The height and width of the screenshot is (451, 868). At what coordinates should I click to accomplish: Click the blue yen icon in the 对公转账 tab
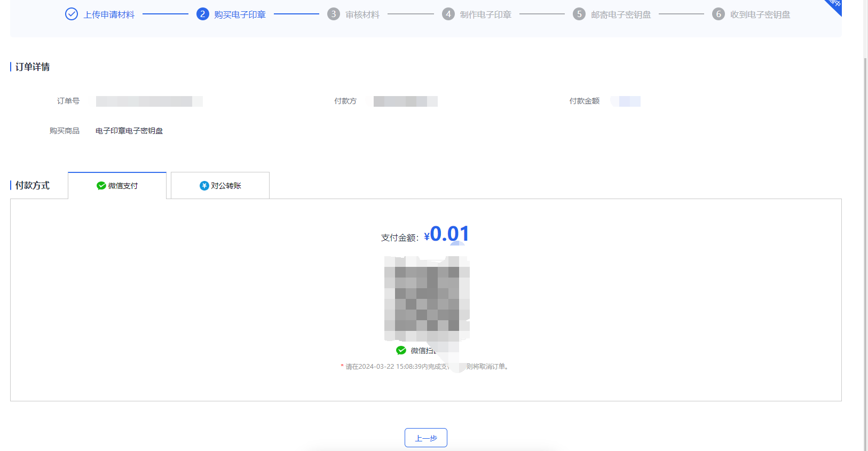point(204,186)
